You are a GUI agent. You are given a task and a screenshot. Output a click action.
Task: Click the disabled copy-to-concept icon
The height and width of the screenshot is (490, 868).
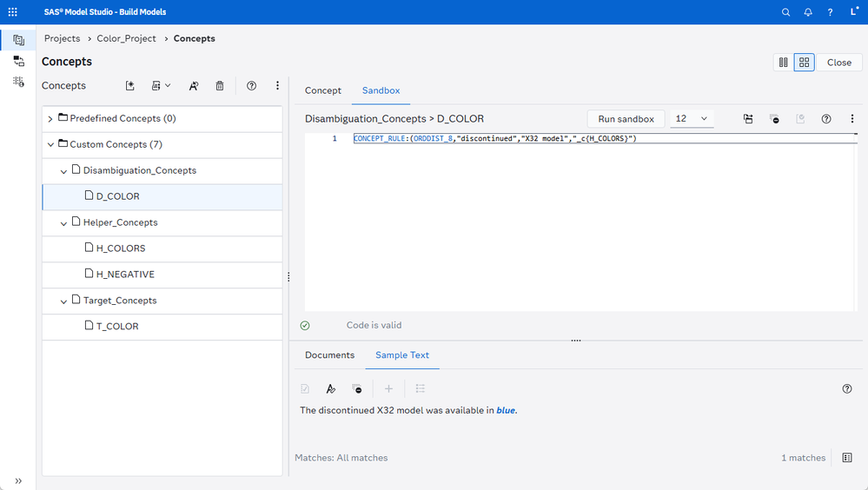[800, 119]
